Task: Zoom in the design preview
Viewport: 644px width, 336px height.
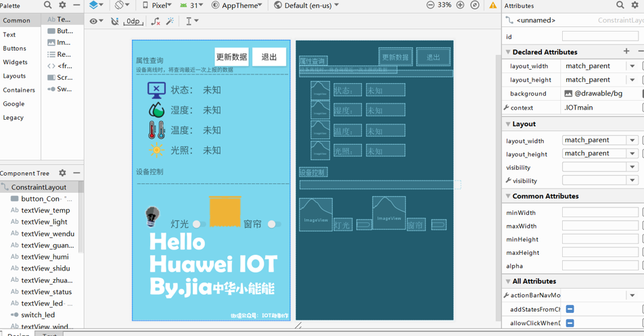Action: pos(461,5)
